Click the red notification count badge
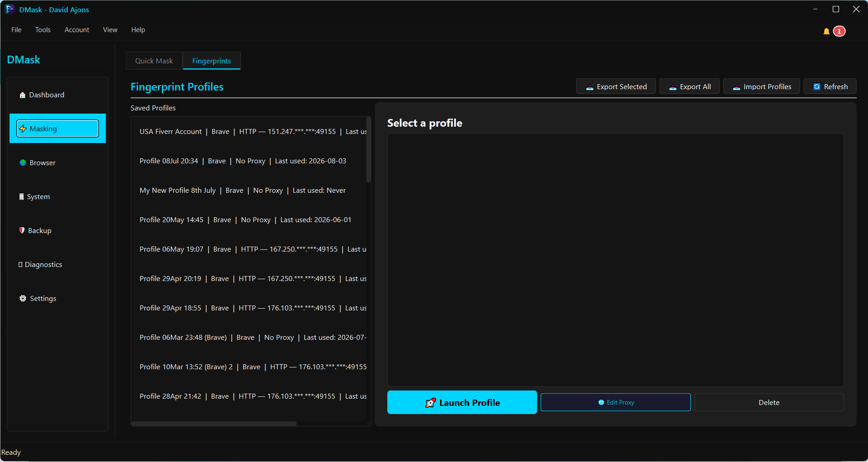 840,31
